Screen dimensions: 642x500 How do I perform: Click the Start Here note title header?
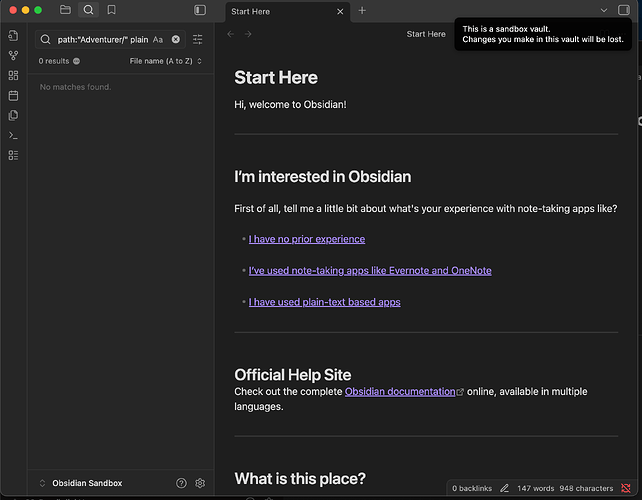[426, 34]
